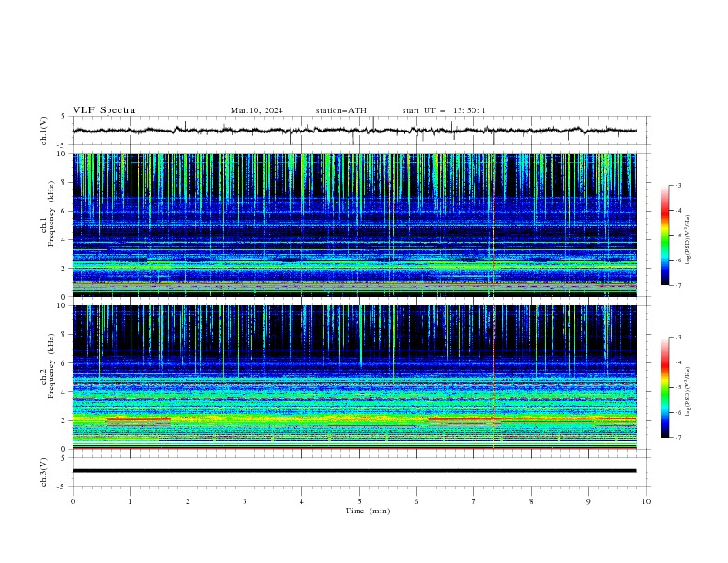Screen dimensions: 728x563
Task: Click the "Time (min)" axis label
Action: [x=368, y=511]
